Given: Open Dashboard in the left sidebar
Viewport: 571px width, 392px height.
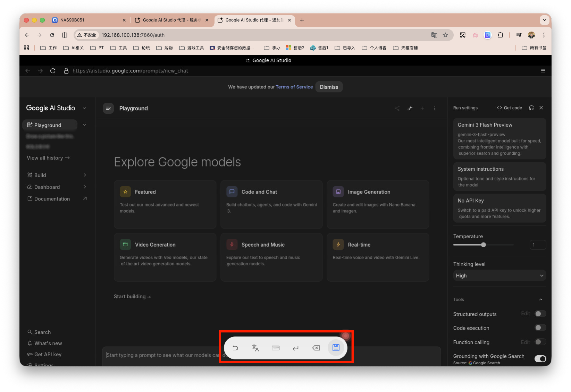Looking at the screenshot, I should click(47, 187).
